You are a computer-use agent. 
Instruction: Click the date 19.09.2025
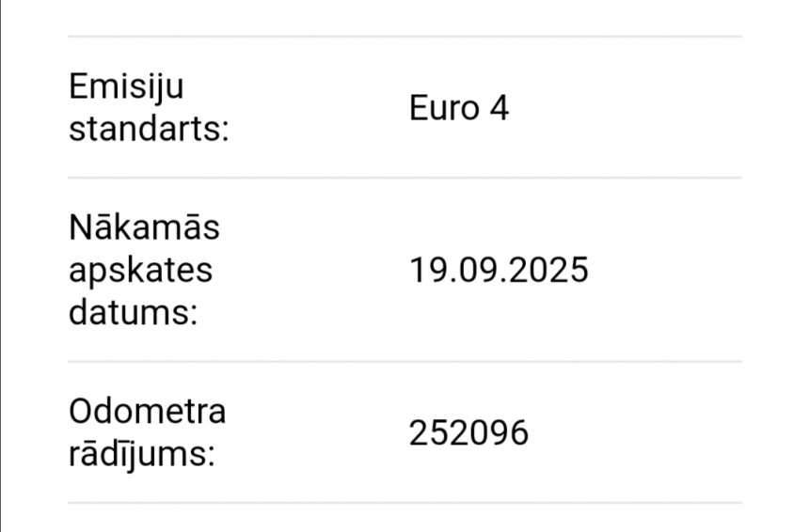499,270
